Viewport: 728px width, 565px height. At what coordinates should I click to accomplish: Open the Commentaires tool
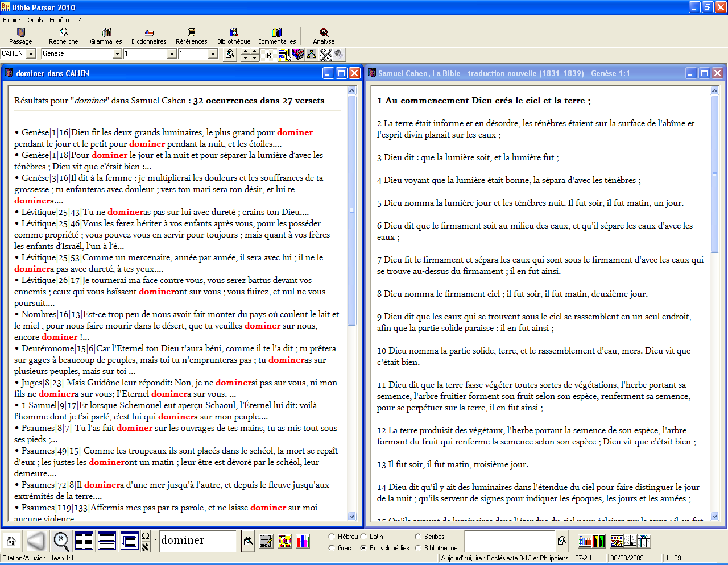click(x=276, y=36)
